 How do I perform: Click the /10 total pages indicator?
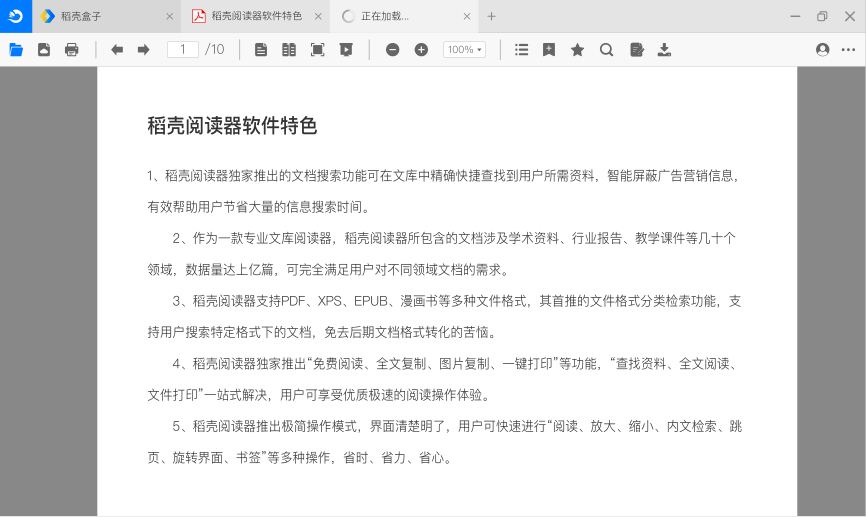click(215, 50)
